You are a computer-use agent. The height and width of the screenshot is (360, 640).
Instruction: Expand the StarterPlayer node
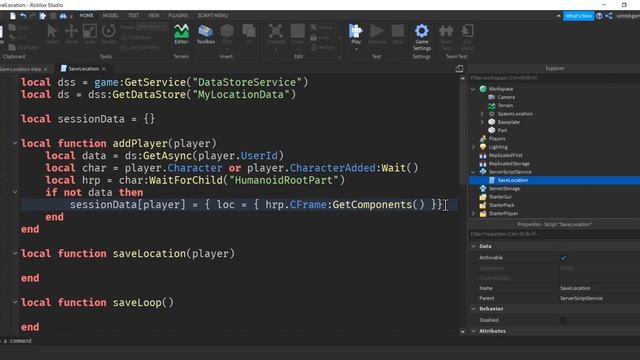click(473, 213)
